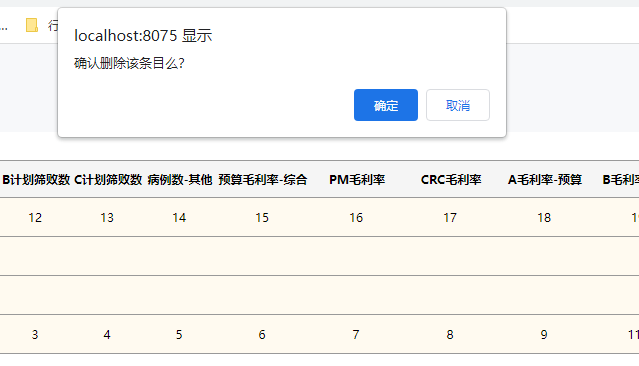
Task: Confirm deletion with the 确定 button
Action: [386, 105]
